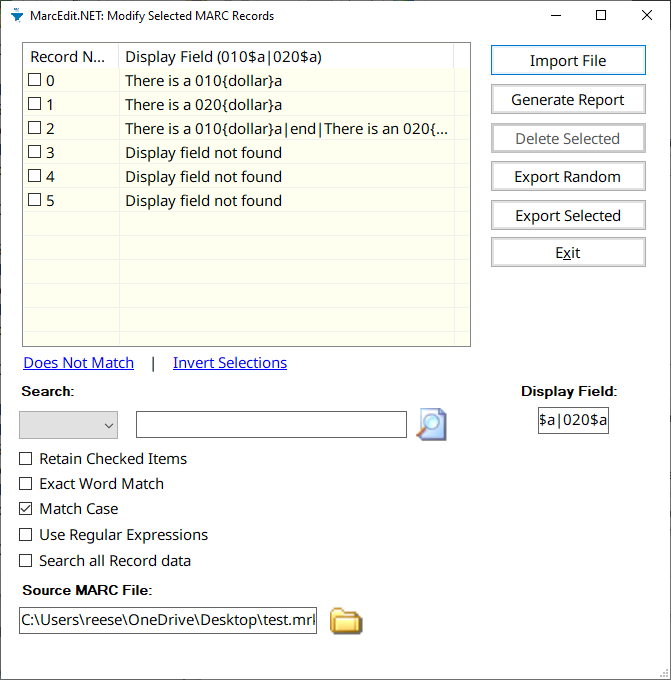This screenshot has width=671, height=680.
Task: Minimize the MarcEdit window
Action: (556, 15)
